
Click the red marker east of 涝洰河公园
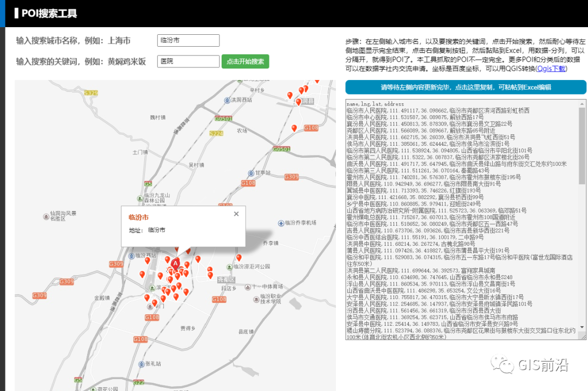click(x=238, y=258)
